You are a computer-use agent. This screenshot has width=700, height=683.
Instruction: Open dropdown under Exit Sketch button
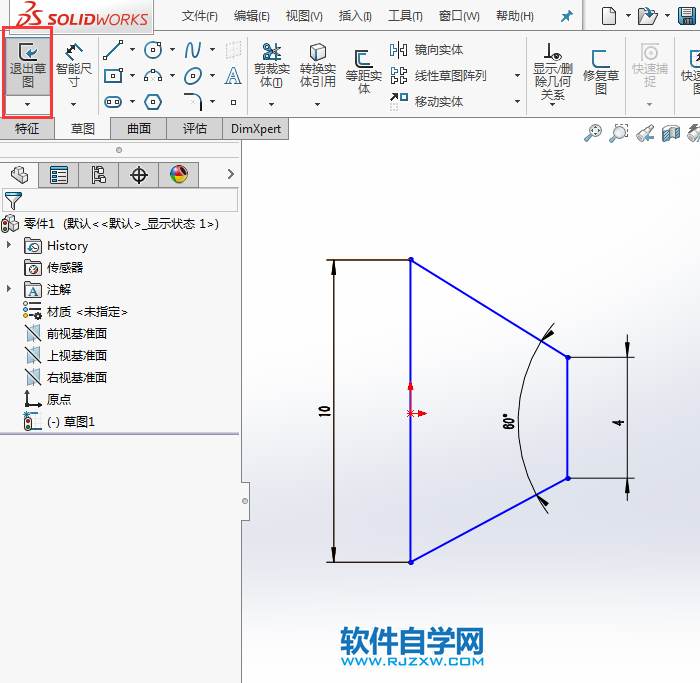pos(28,104)
